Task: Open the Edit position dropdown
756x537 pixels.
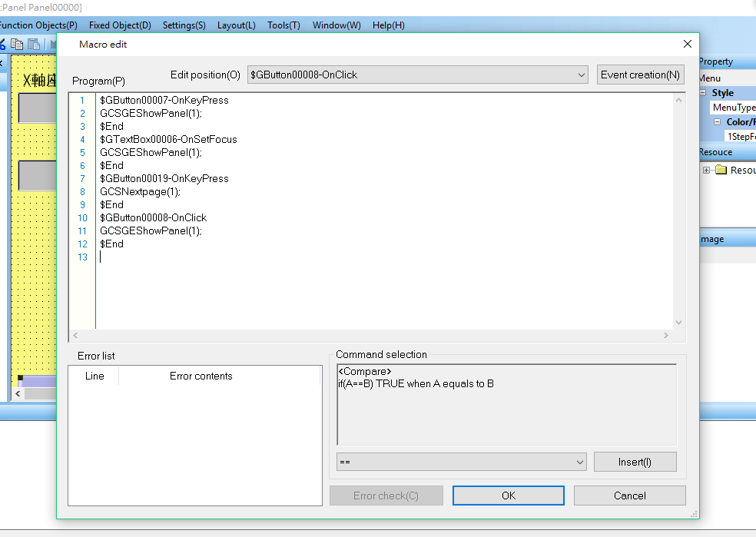Action: [x=581, y=75]
